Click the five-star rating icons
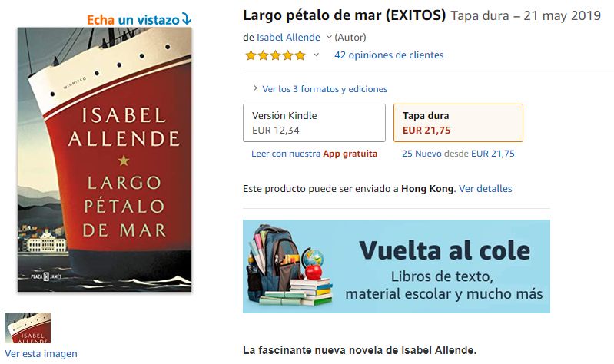614x364 pixels. pyautogui.click(x=275, y=55)
